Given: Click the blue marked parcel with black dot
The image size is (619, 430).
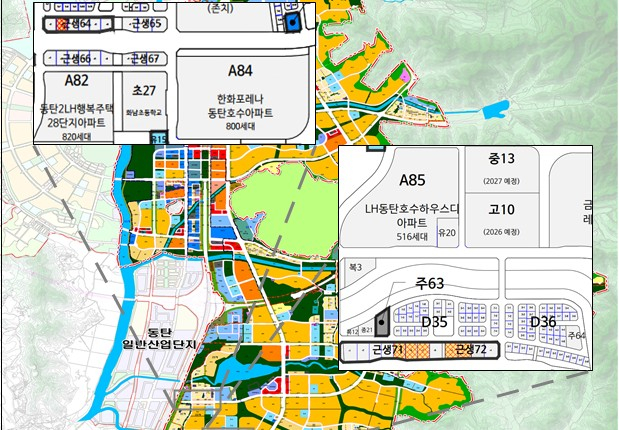Looking at the screenshot, I should click(x=293, y=22).
